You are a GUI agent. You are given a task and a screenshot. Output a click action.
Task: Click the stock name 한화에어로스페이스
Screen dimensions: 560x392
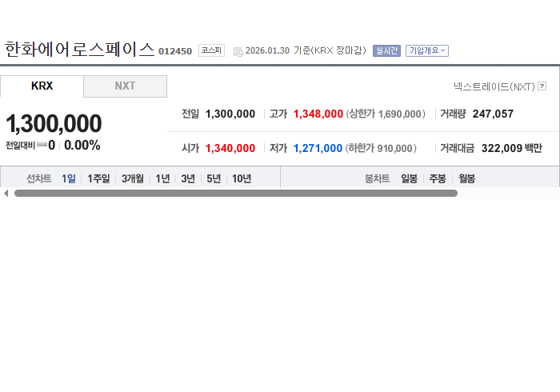coord(79,50)
